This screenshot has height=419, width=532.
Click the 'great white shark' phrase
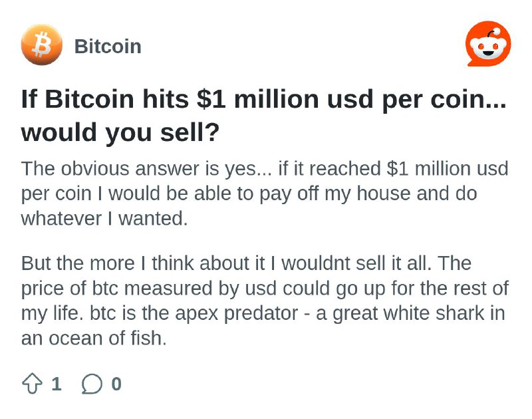[408, 313]
